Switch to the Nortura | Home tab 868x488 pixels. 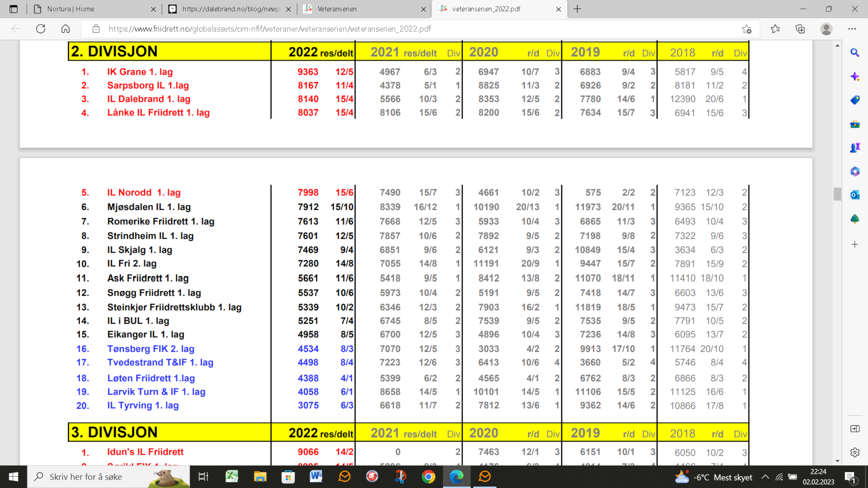(x=90, y=9)
